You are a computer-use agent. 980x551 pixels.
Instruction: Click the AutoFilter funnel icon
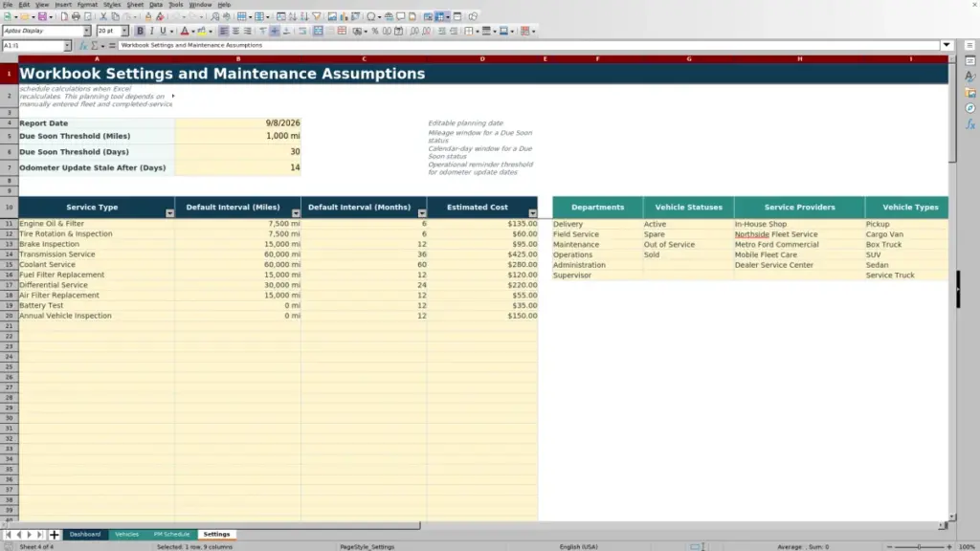[x=317, y=17]
